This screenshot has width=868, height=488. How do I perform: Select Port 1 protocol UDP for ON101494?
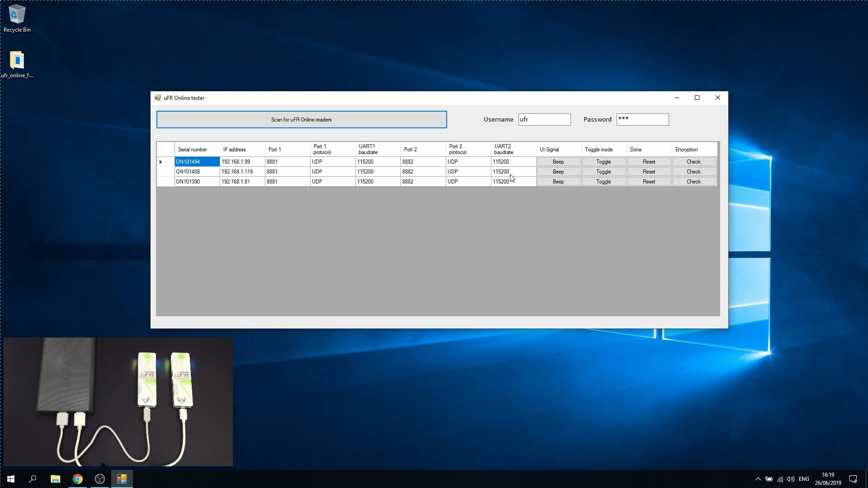pyautogui.click(x=333, y=162)
